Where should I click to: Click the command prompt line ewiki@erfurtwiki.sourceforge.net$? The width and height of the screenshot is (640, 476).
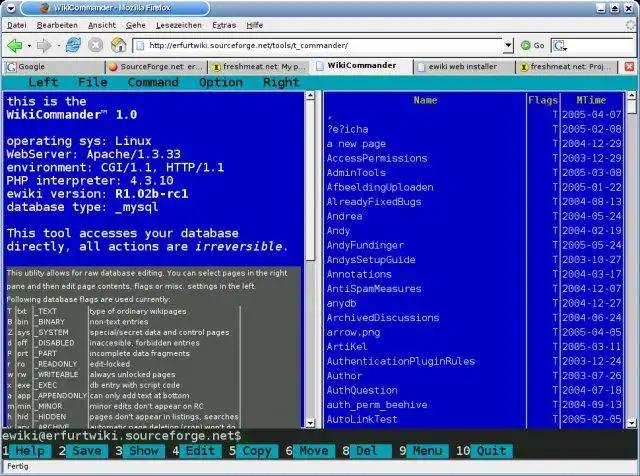coord(122,436)
